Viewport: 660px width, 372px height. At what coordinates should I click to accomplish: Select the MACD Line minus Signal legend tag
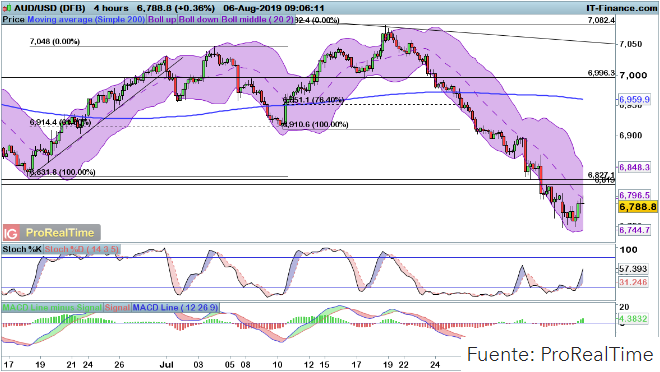click(52, 308)
